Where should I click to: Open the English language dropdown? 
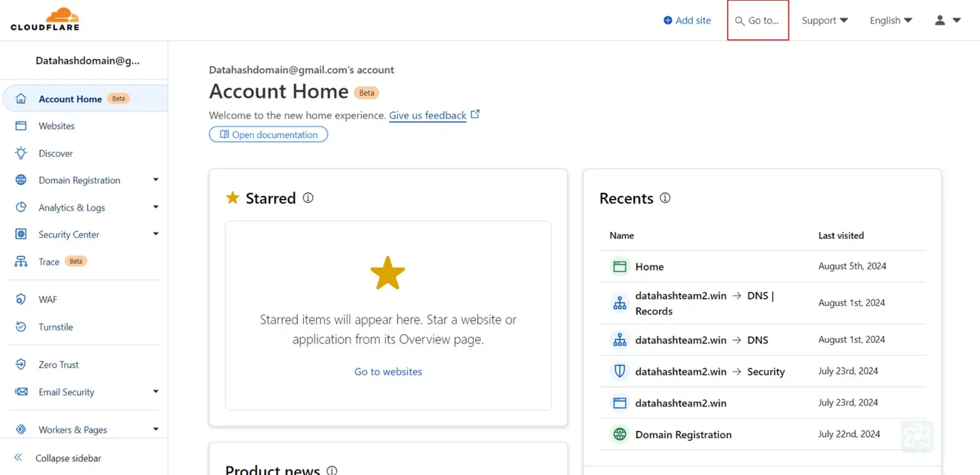[891, 20]
